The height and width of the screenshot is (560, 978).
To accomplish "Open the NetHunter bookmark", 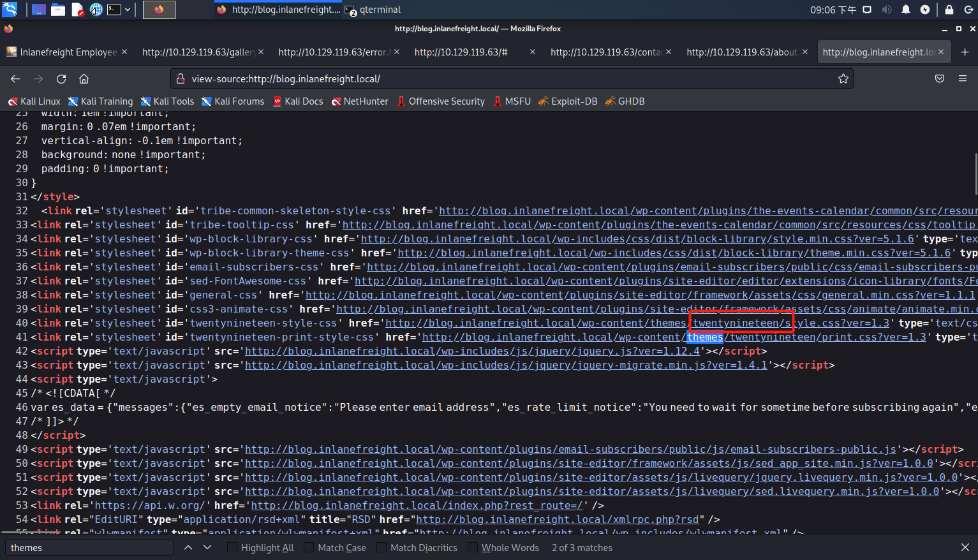I will pyautogui.click(x=360, y=101).
